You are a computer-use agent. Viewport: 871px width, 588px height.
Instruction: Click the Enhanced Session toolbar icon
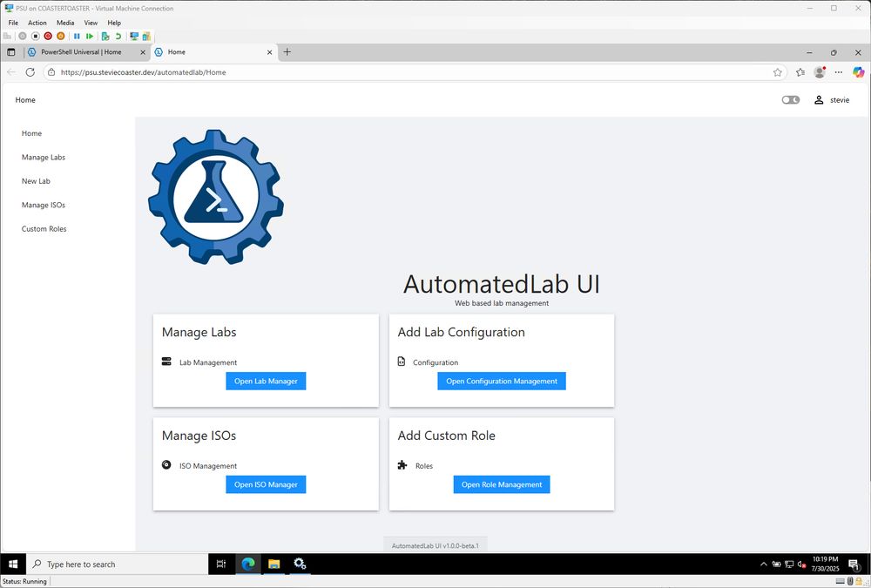pyautogui.click(x=134, y=36)
